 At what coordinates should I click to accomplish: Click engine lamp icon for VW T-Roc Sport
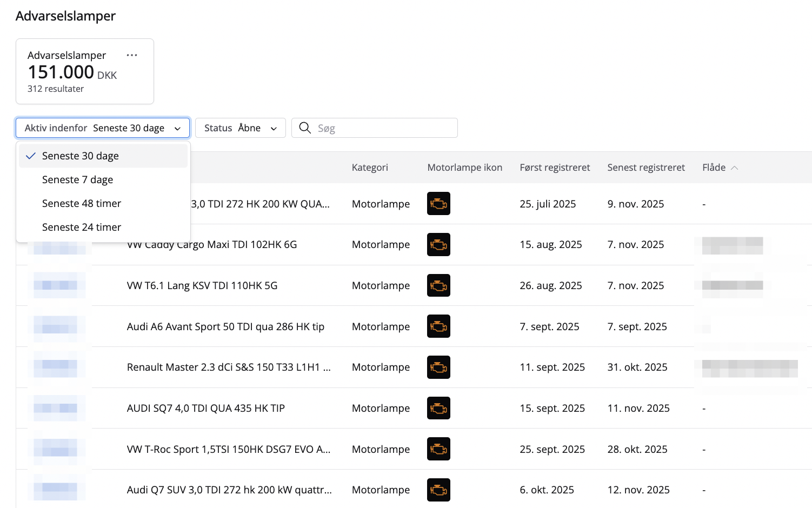point(438,449)
